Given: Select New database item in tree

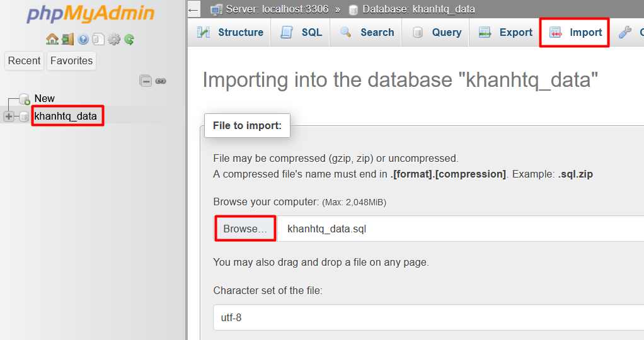Looking at the screenshot, I should [44, 98].
